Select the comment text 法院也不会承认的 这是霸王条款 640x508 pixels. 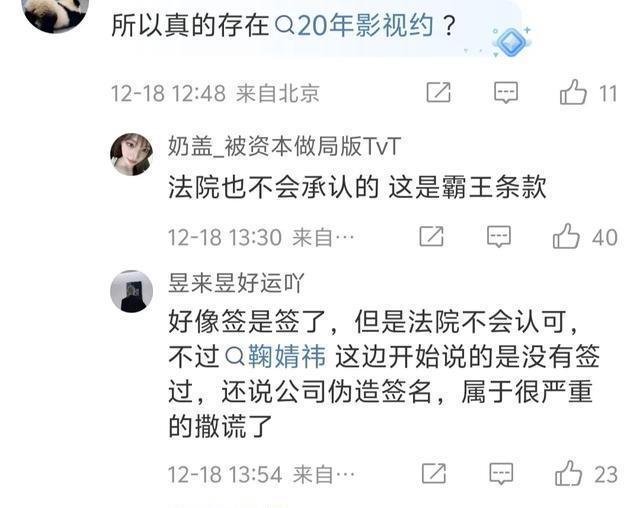pos(357,188)
